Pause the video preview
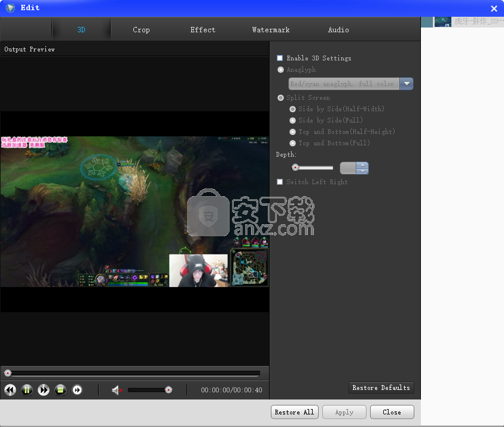The height and width of the screenshot is (427, 504). pos(27,390)
